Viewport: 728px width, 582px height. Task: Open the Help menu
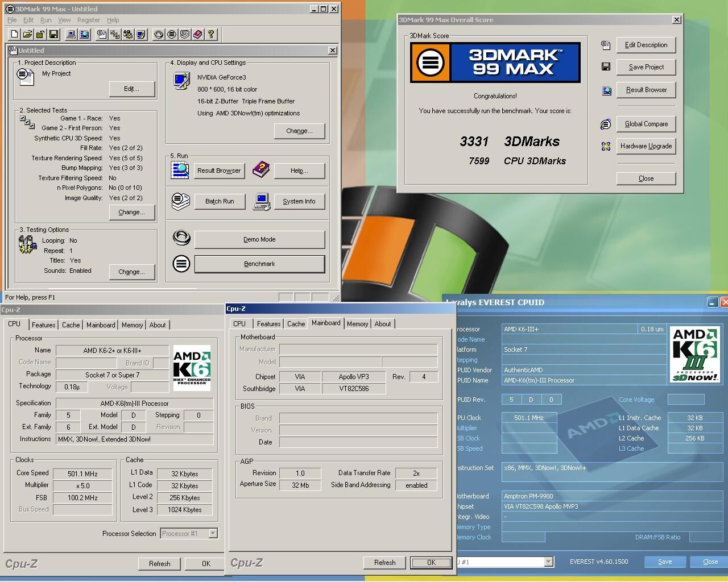point(113,20)
